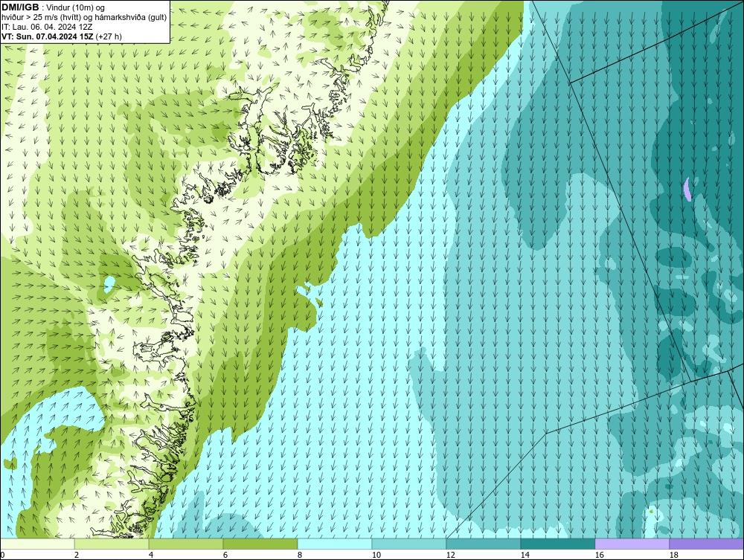The image size is (744, 560).
Task: Select the 4–6 m/s green legend swatch
Action: (x=186, y=544)
